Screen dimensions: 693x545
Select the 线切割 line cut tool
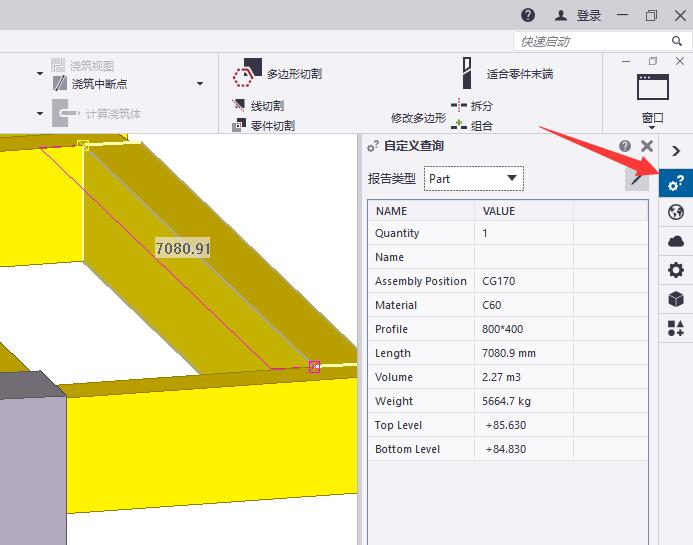click(258, 106)
